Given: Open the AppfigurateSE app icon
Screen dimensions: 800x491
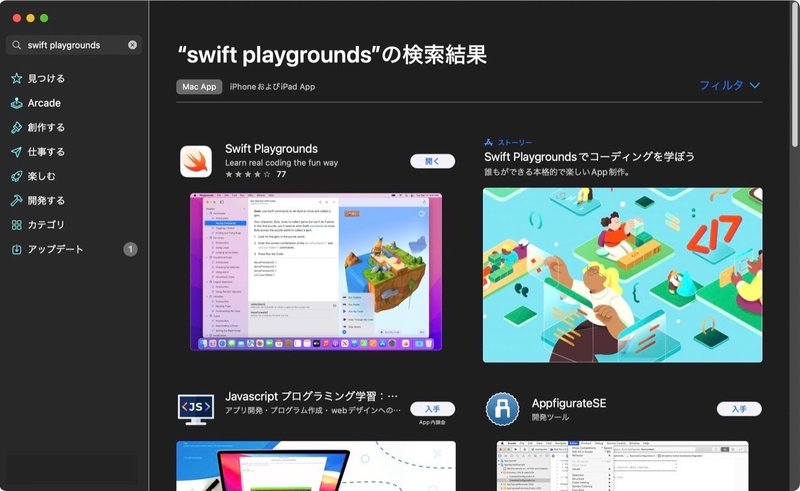Looking at the screenshot, I should click(503, 409).
